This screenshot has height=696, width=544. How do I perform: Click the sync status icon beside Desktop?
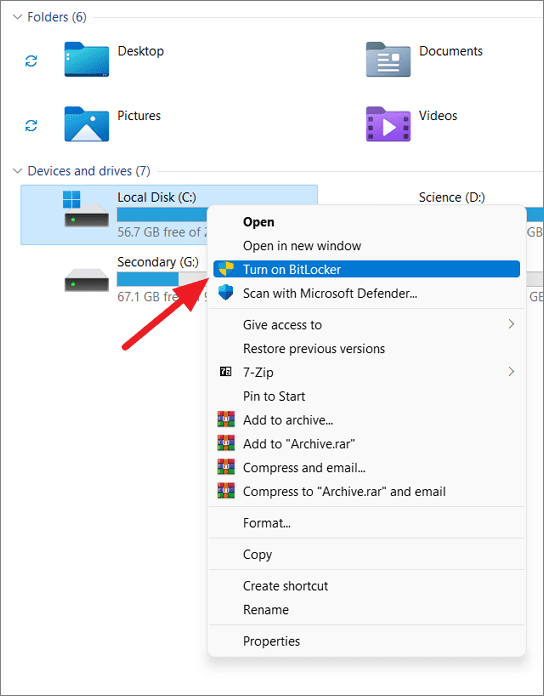click(x=31, y=61)
